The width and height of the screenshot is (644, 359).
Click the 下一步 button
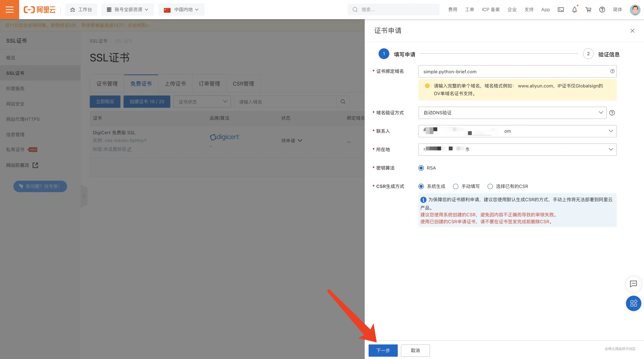point(383,351)
